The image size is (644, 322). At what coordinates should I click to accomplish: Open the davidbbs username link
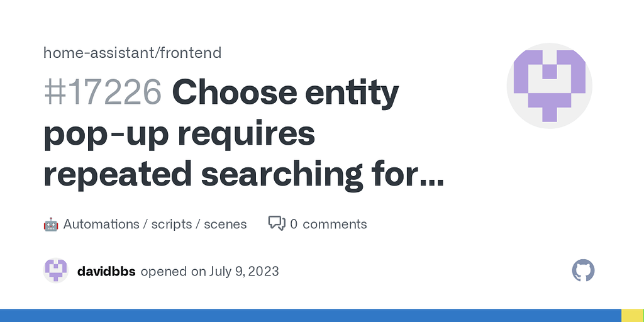pyautogui.click(x=106, y=272)
